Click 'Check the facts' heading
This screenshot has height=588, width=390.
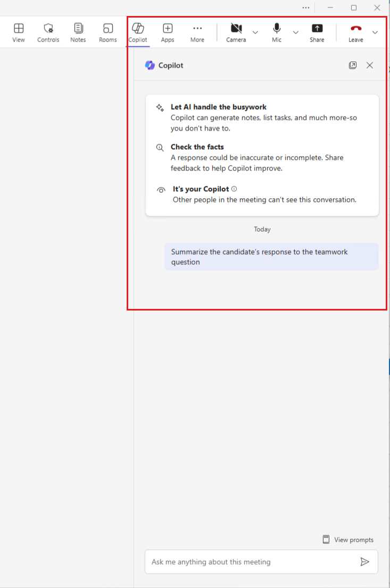197,147
